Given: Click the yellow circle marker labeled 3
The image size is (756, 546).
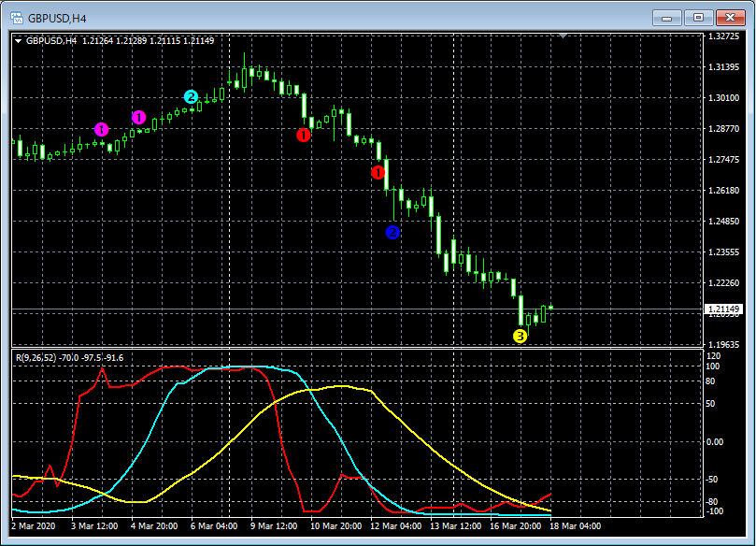Looking at the screenshot, I should tap(521, 336).
